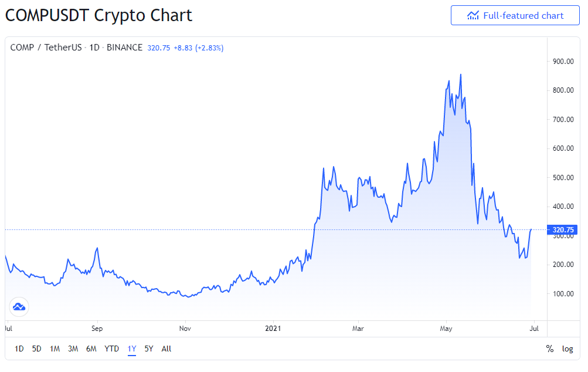
Task: Click the chart icon in Full-featured chart button
Action: 473,15
